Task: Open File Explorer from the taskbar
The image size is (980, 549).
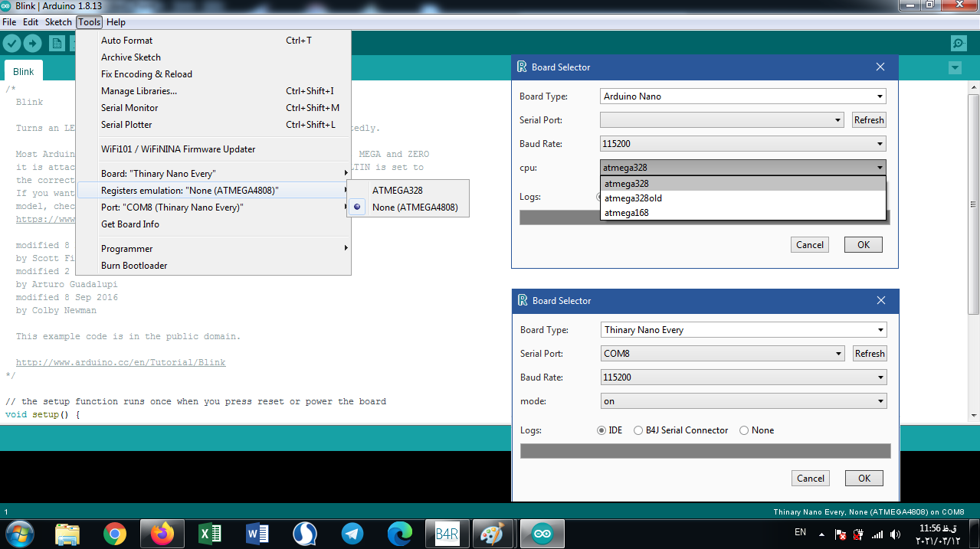Action: coord(67,533)
